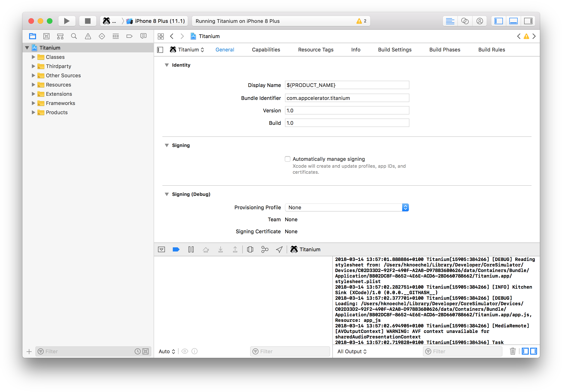Switch to the Resource Tags tab

pos(316,50)
